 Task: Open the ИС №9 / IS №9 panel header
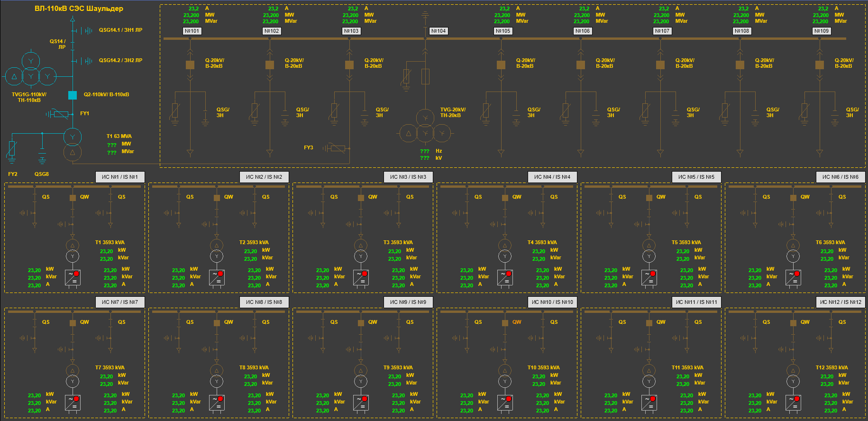pos(408,302)
